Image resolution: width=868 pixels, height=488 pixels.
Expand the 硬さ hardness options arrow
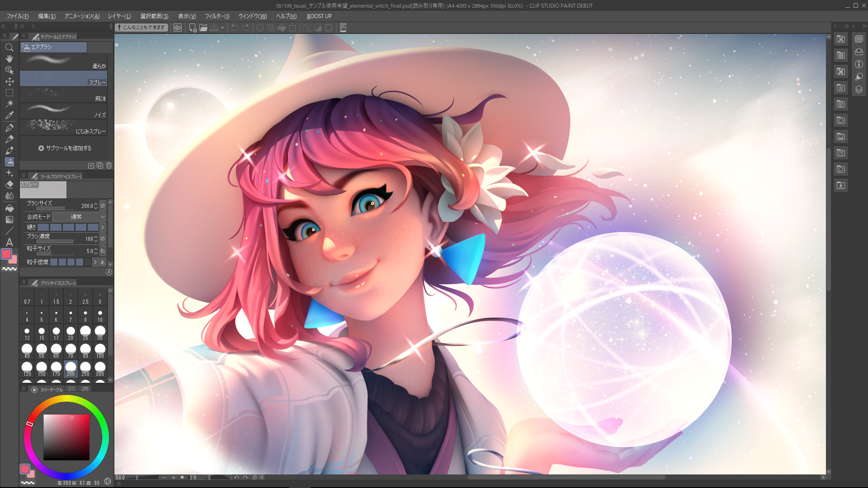tap(103, 227)
